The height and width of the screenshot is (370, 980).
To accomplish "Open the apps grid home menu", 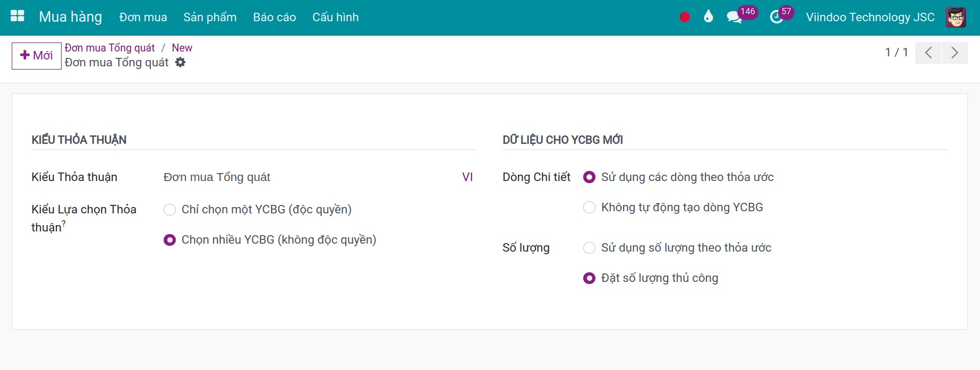I will click(x=18, y=16).
